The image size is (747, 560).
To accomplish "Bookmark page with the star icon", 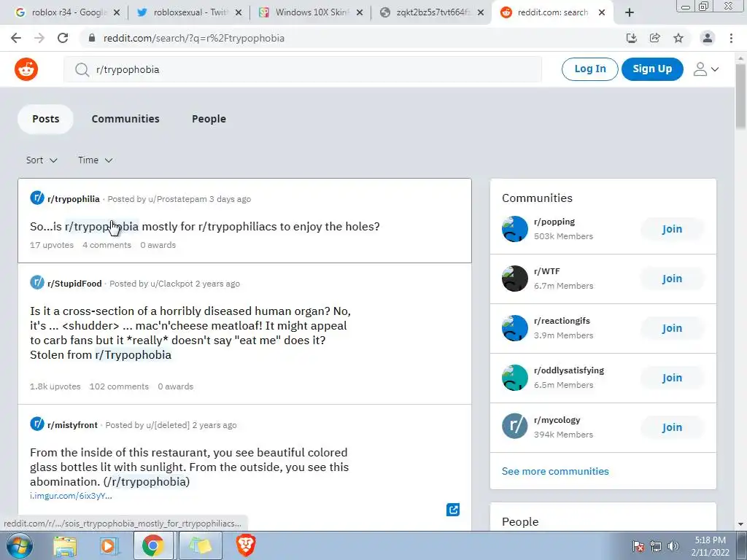I will click(678, 38).
